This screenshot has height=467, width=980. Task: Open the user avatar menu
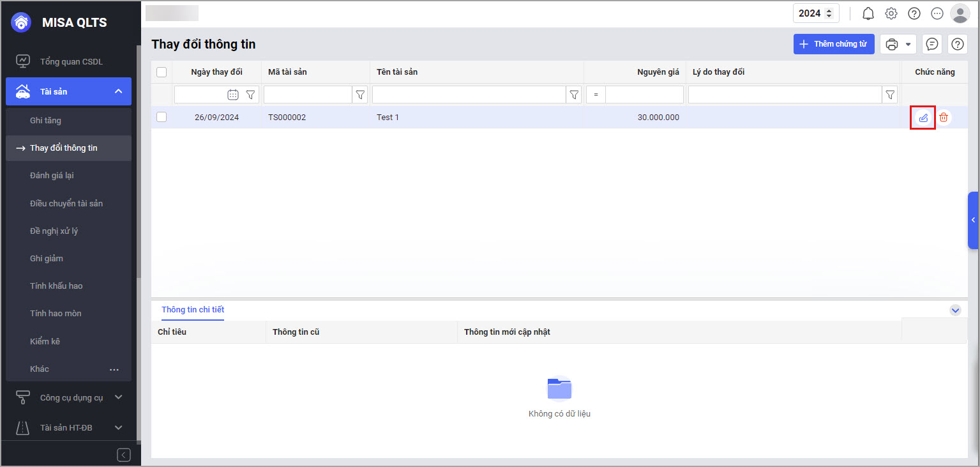(x=960, y=13)
